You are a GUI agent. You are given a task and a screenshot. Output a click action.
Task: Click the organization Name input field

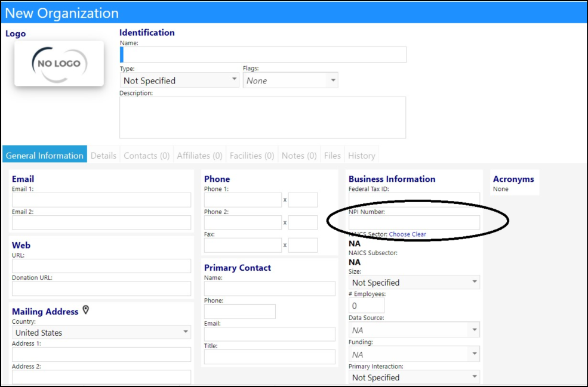[263, 55]
